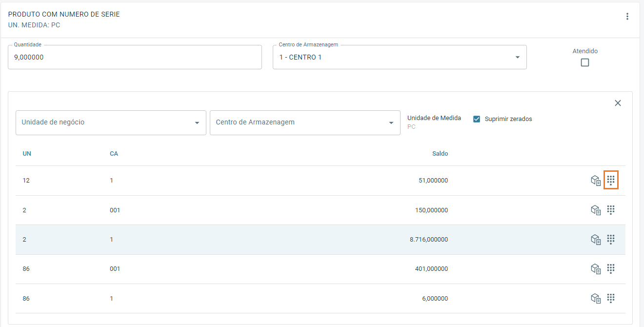The width and height of the screenshot is (644, 327).
Task: Open serial number grid for UN 12 row
Action: point(611,180)
